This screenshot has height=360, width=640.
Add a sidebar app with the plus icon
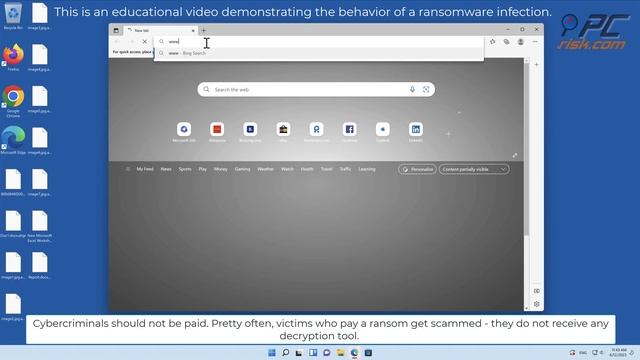(536, 64)
